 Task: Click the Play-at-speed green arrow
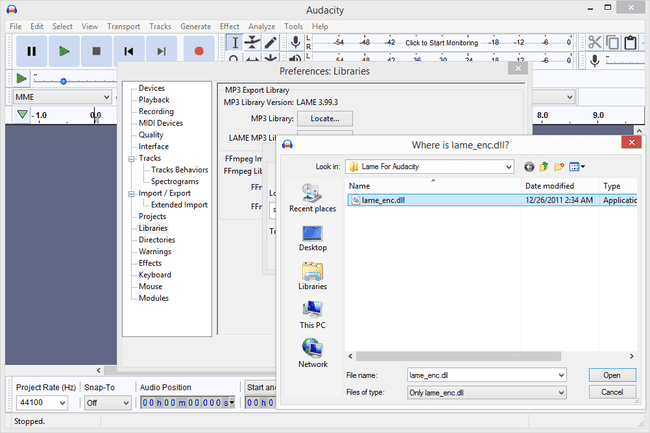tap(21, 78)
